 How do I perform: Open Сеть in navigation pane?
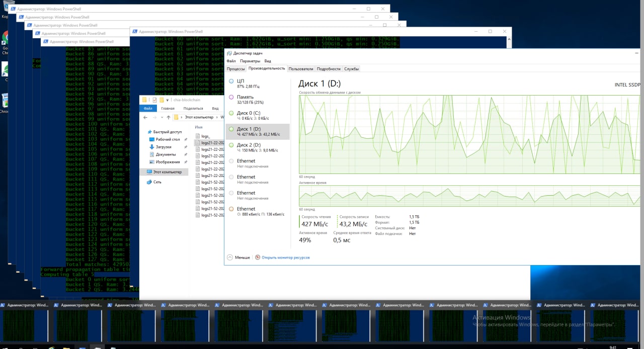(157, 182)
